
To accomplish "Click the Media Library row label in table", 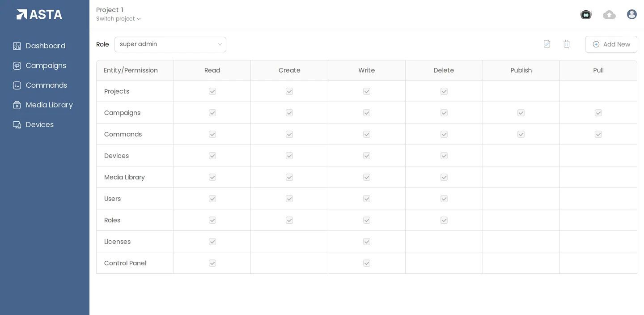I will pos(124,177).
